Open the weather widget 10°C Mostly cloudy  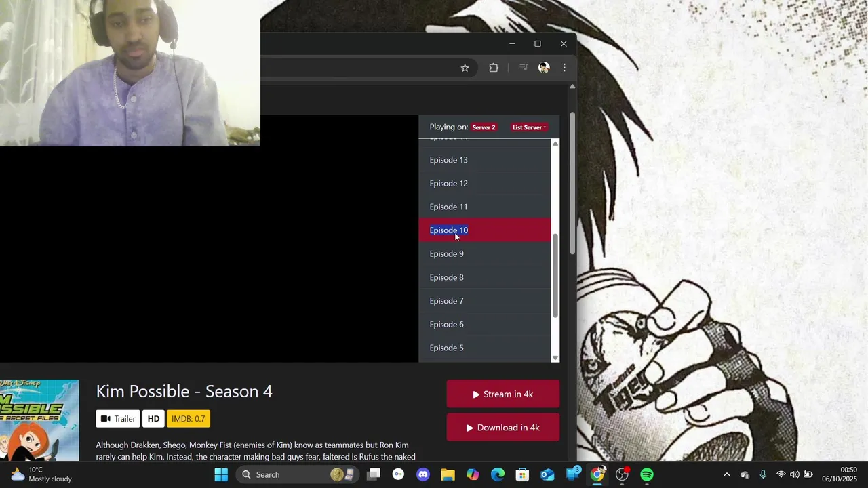41,474
